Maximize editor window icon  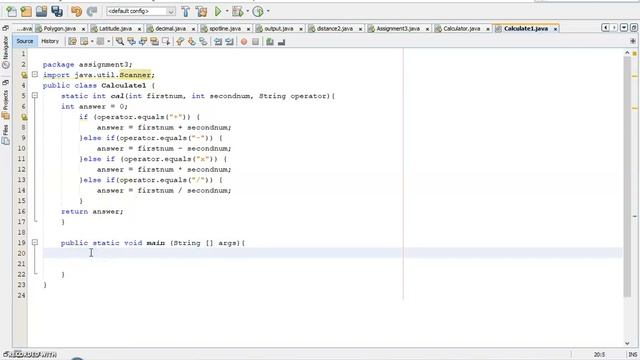tap(633, 28)
